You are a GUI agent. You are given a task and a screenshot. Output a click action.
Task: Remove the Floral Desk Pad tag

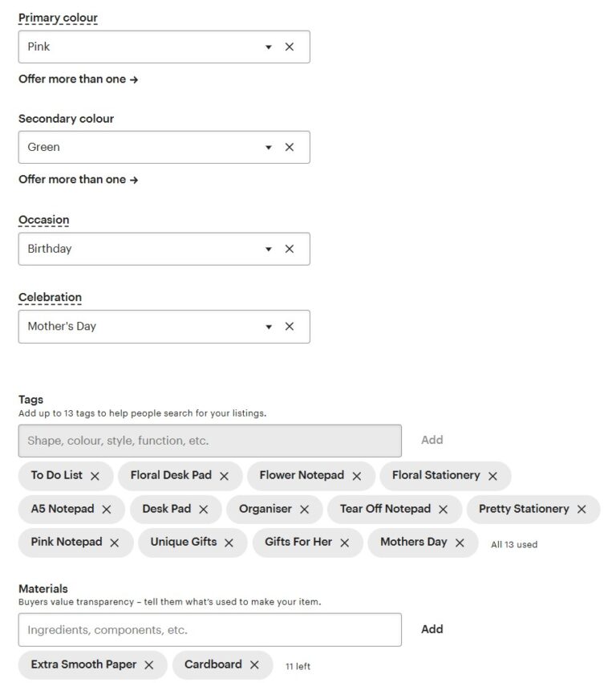(x=223, y=476)
